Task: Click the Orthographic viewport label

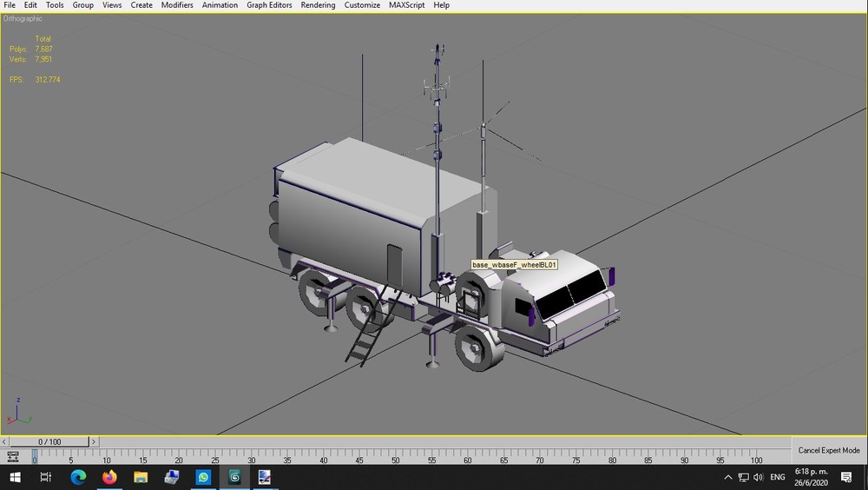Action: click(23, 18)
